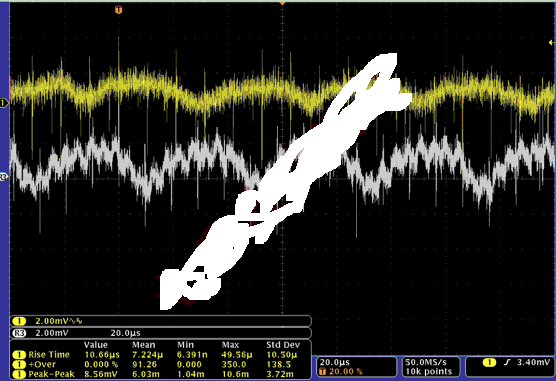Click the orange center trigger point marker

click(282, 3)
